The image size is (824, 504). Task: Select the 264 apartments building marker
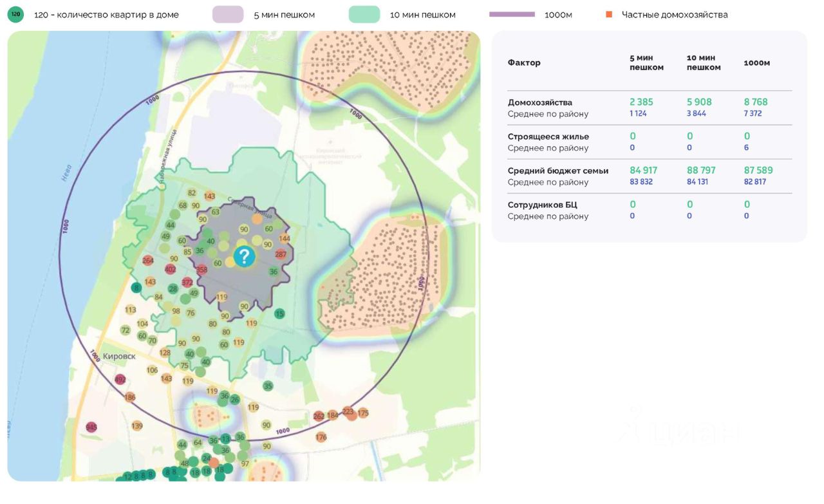[x=148, y=261]
